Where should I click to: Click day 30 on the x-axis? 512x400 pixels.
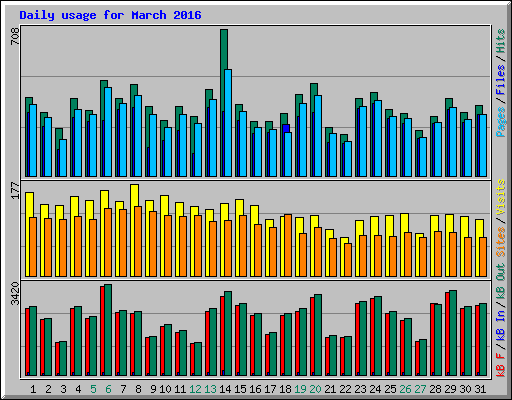[465, 389]
